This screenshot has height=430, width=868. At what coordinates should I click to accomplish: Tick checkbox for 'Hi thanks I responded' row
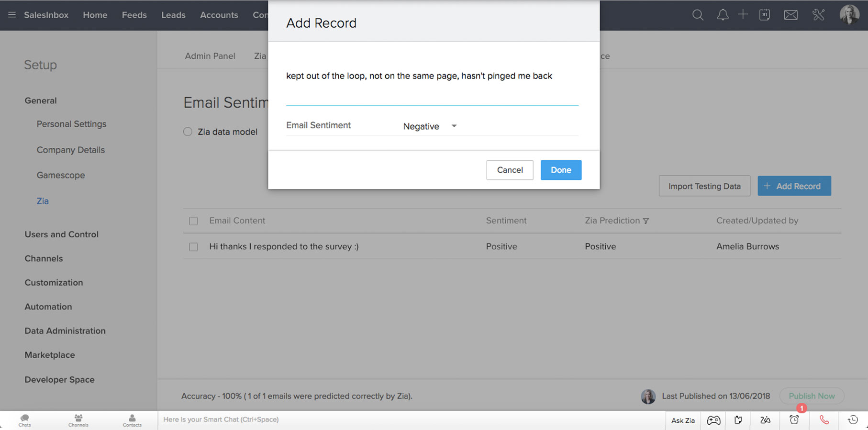[193, 247]
